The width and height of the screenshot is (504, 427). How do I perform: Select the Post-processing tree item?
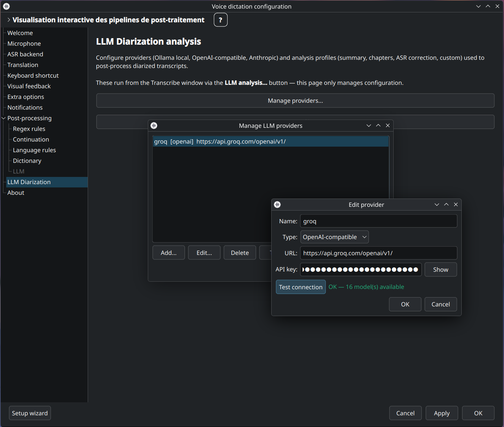[x=30, y=118]
